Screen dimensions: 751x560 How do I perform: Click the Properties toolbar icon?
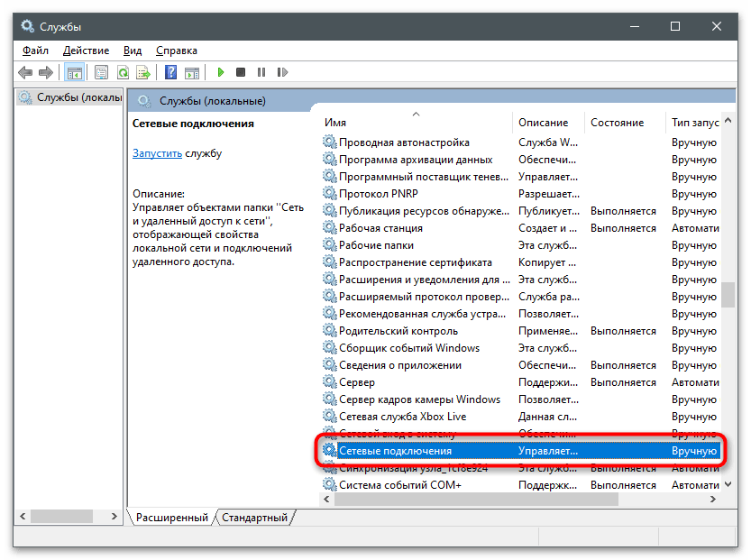[x=101, y=72]
